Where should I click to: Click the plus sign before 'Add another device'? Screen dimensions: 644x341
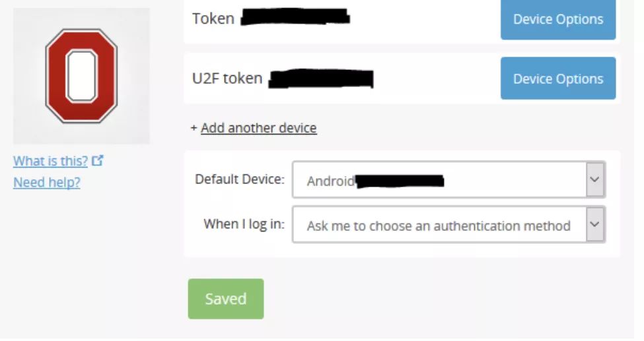tap(194, 128)
